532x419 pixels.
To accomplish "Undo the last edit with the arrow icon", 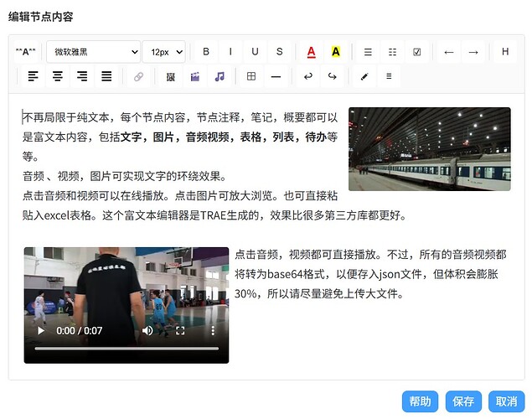I will tap(308, 76).
